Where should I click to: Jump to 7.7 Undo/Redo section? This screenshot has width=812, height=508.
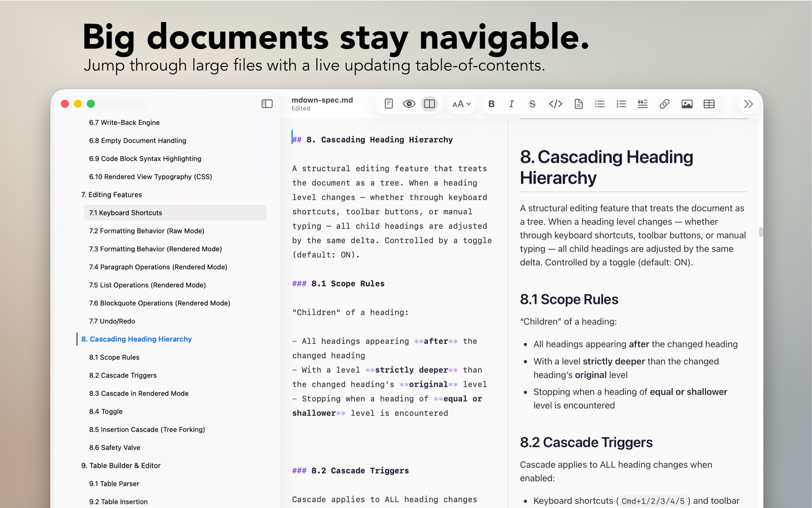point(112,321)
